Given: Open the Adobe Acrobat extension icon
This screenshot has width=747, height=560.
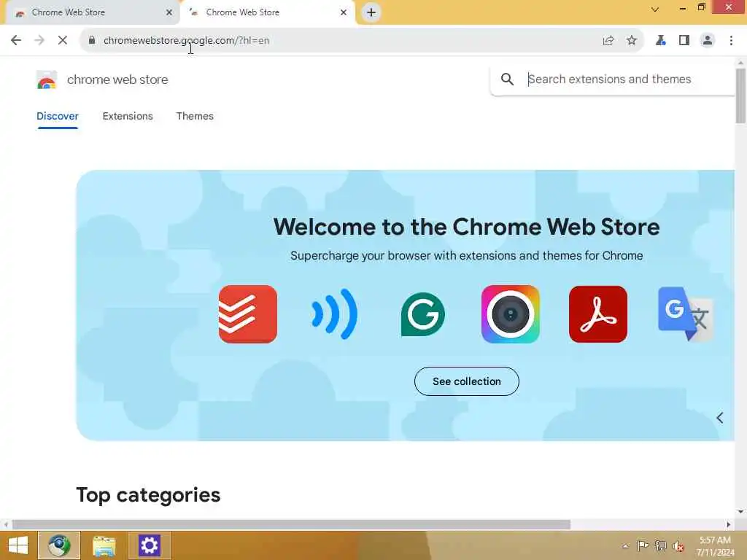Looking at the screenshot, I should click(x=598, y=314).
